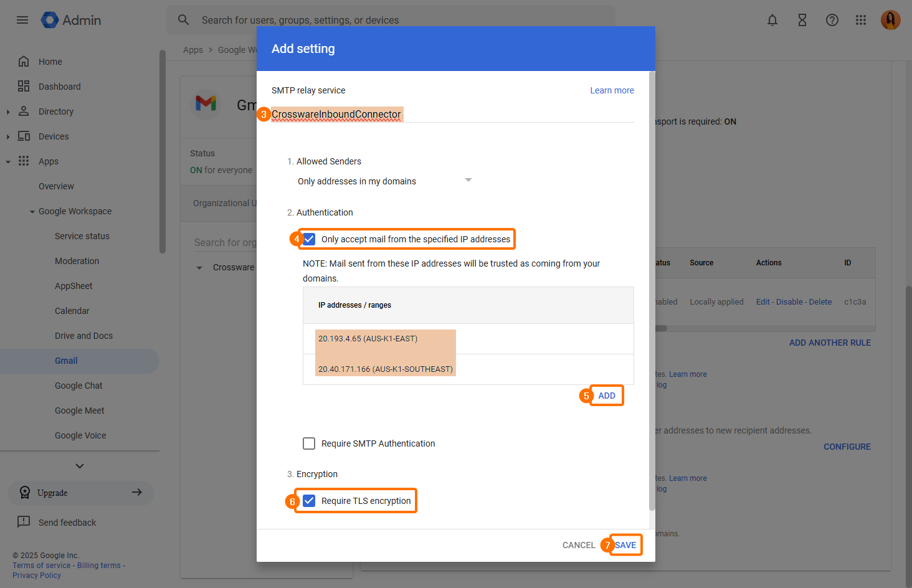Open the Allowed Senders dropdown

(x=384, y=181)
